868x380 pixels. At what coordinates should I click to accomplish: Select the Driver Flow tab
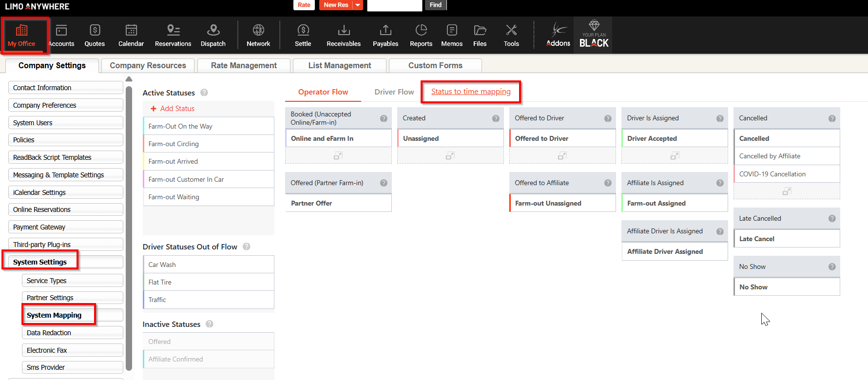coord(394,92)
